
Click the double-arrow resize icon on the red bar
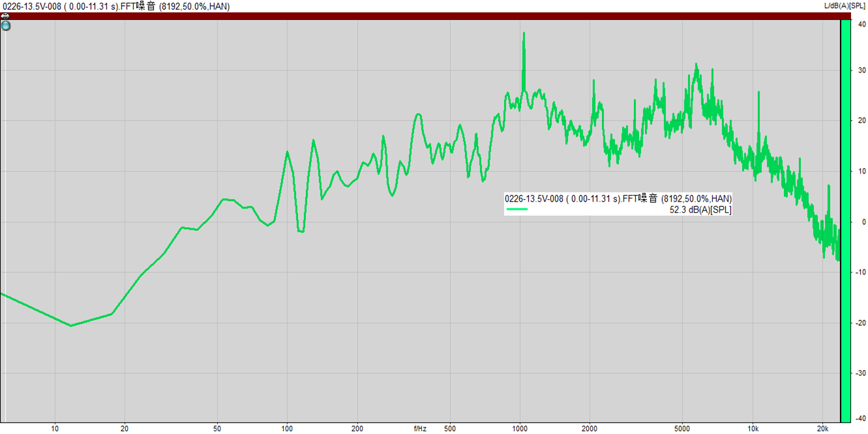tap(5, 16)
